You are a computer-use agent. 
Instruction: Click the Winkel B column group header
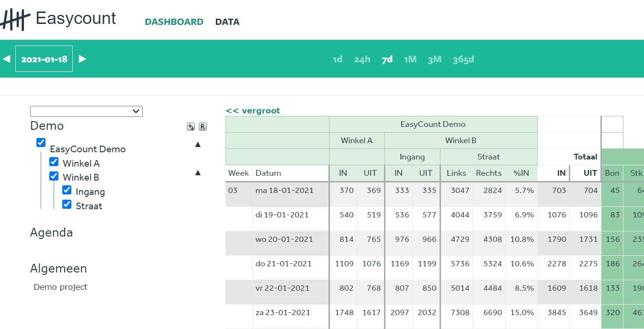461,141
